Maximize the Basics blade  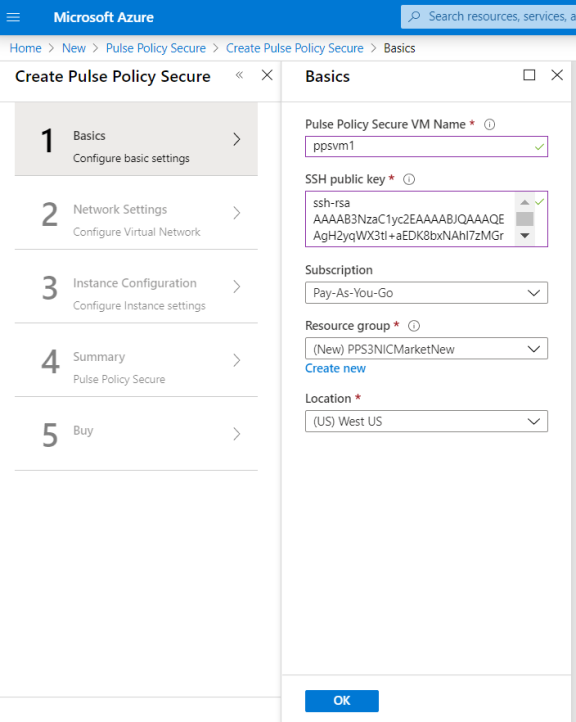click(529, 75)
